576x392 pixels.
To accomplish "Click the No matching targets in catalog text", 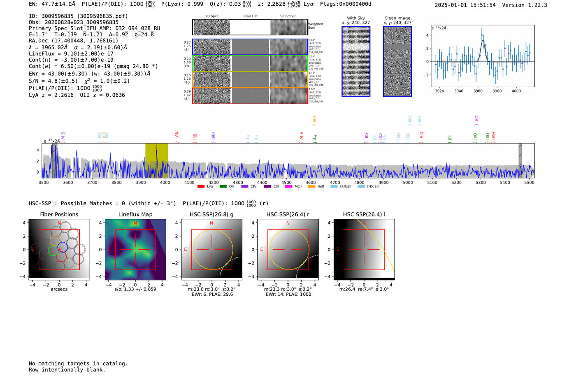I will (x=78, y=364).
